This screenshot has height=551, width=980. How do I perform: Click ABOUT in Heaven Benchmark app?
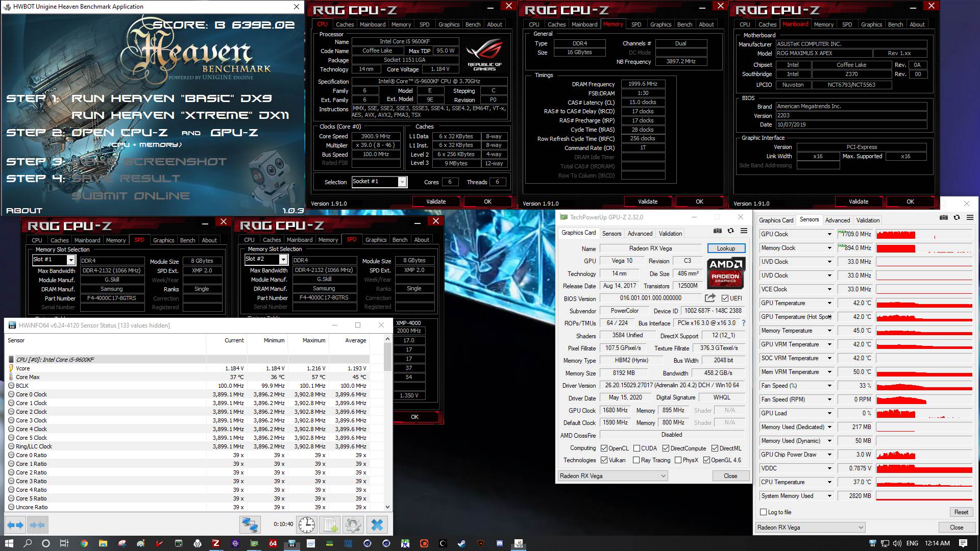(x=24, y=211)
